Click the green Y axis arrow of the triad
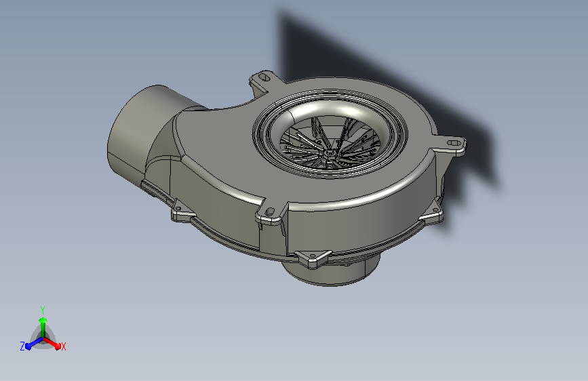 pos(43,327)
